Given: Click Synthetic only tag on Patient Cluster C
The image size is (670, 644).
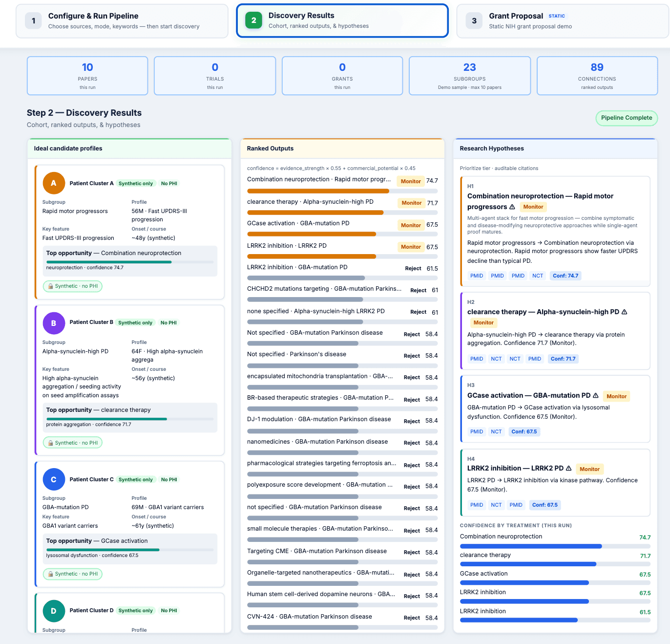Looking at the screenshot, I should [136, 480].
